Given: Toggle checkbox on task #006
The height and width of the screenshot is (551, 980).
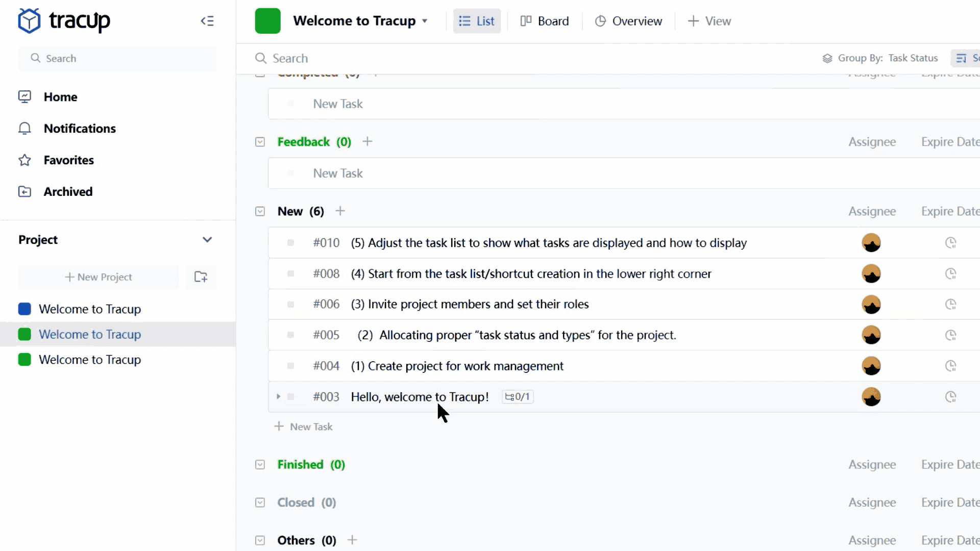Looking at the screenshot, I should tap(290, 304).
